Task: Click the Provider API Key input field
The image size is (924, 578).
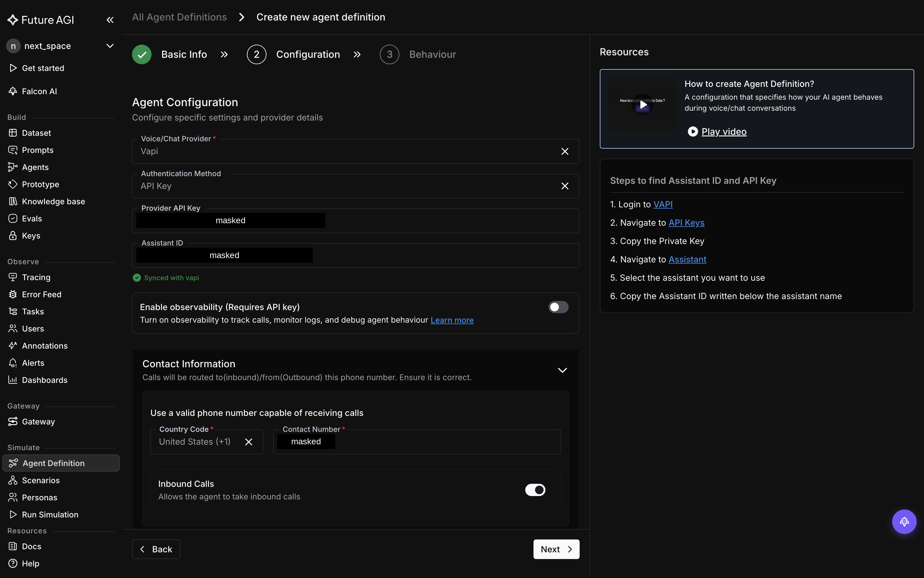Action: 355,220
